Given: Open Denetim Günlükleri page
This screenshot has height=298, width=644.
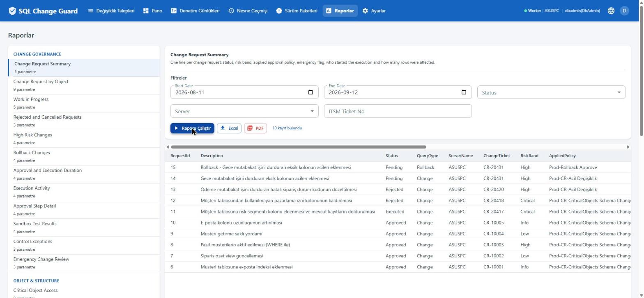Looking at the screenshot, I should tap(195, 11).
